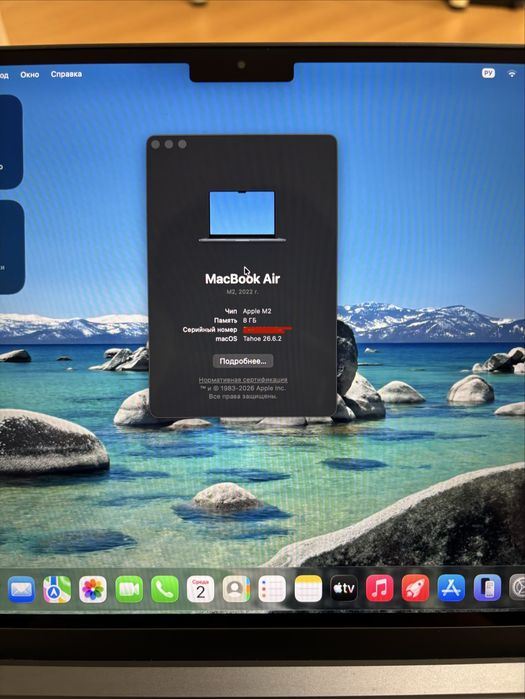The image size is (525, 699).
Task: Open the App Store from the Dock
Action: pos(451,588)
